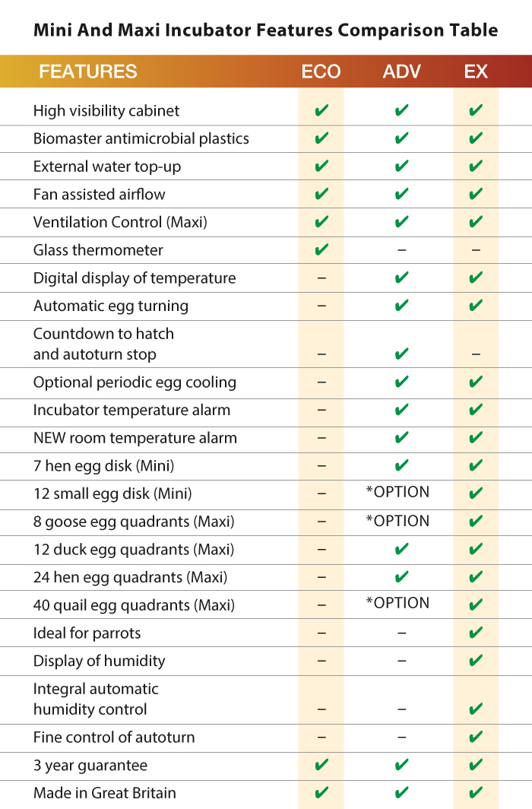Select the ADV column header
Image resolution: width=532 pixels, height=809 pixels.
pyautogui.click(x=401, y=71)
